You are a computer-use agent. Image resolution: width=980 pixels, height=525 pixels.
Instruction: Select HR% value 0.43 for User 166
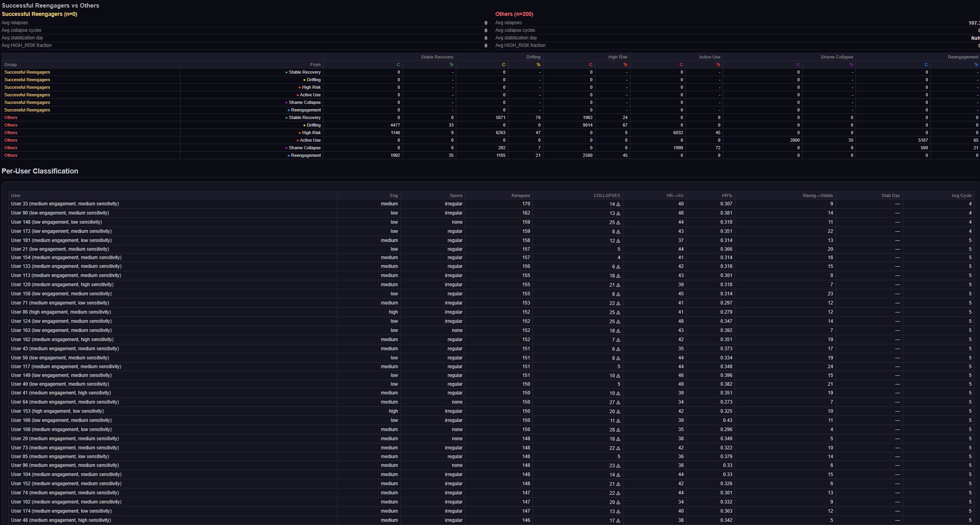click(x=727, y=420)
